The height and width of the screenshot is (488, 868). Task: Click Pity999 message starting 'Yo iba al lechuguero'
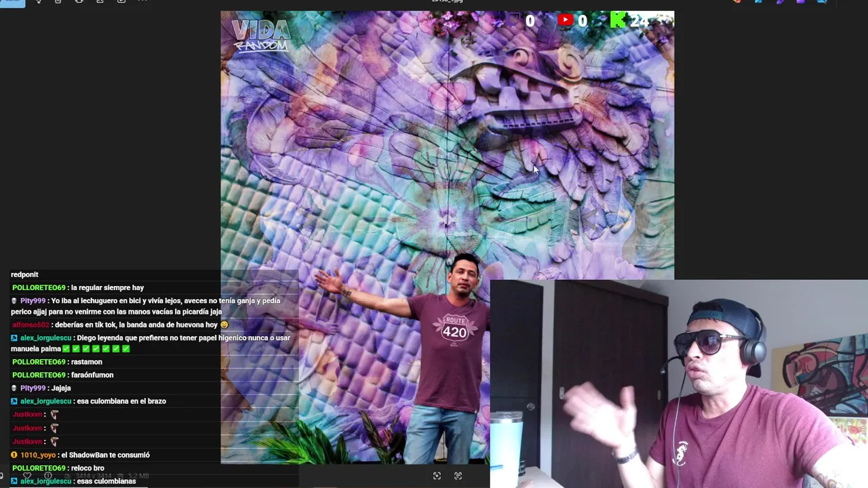click(x=146, y=306)
